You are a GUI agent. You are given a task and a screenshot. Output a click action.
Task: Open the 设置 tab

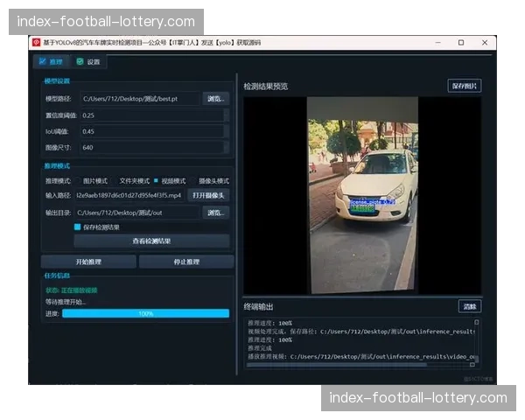tap(88, 61)
